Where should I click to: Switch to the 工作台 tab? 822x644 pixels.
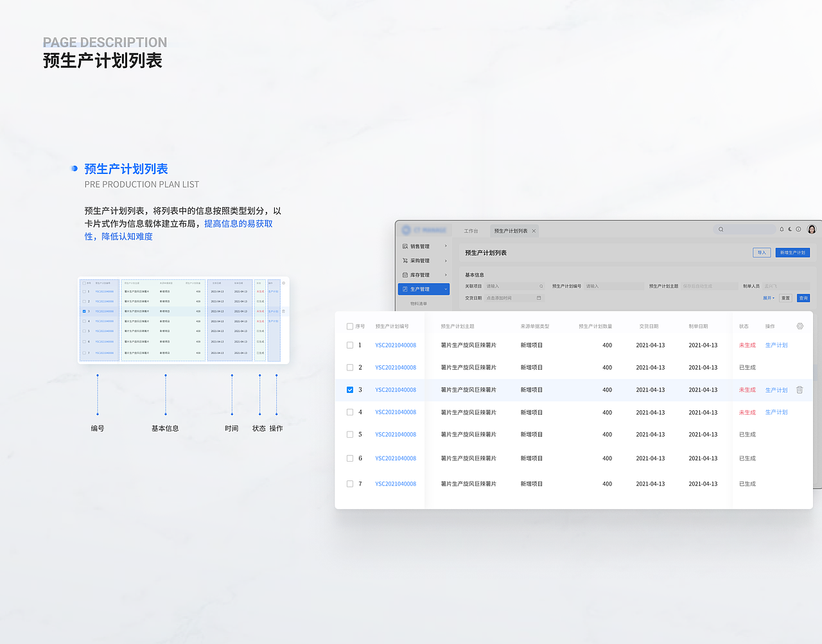click(x=472, y=230)
